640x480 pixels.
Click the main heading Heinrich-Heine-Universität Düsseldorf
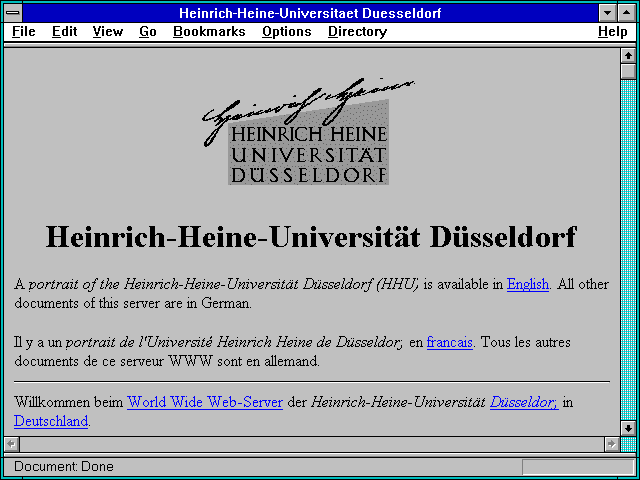311,237
